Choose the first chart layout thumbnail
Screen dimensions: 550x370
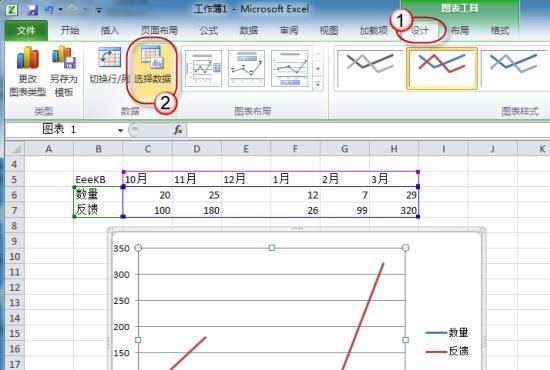click(x=203, y=68)
